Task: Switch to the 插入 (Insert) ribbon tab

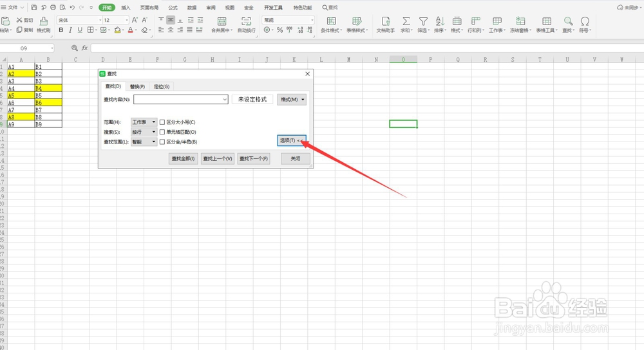Action: pyautogui.click(x=126, y=7)
